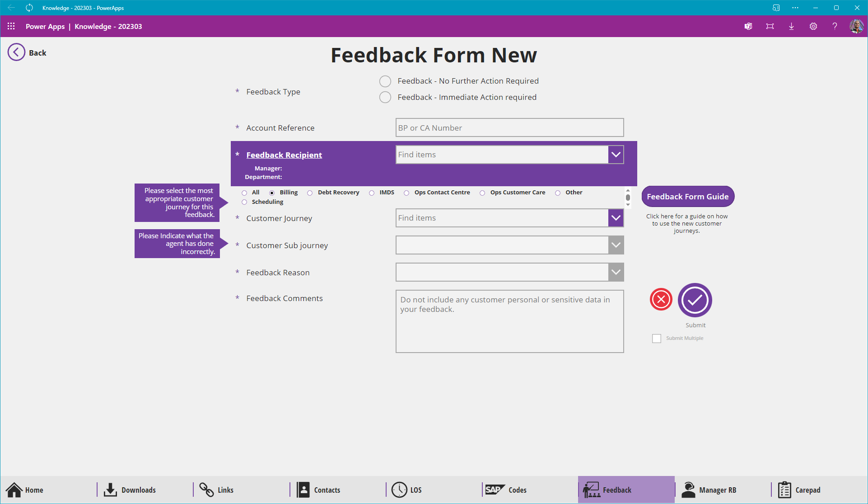Viewport: 868px width, 504px height.
Task: Click the download arrow icon in header
Action: [x=791, y=26]
